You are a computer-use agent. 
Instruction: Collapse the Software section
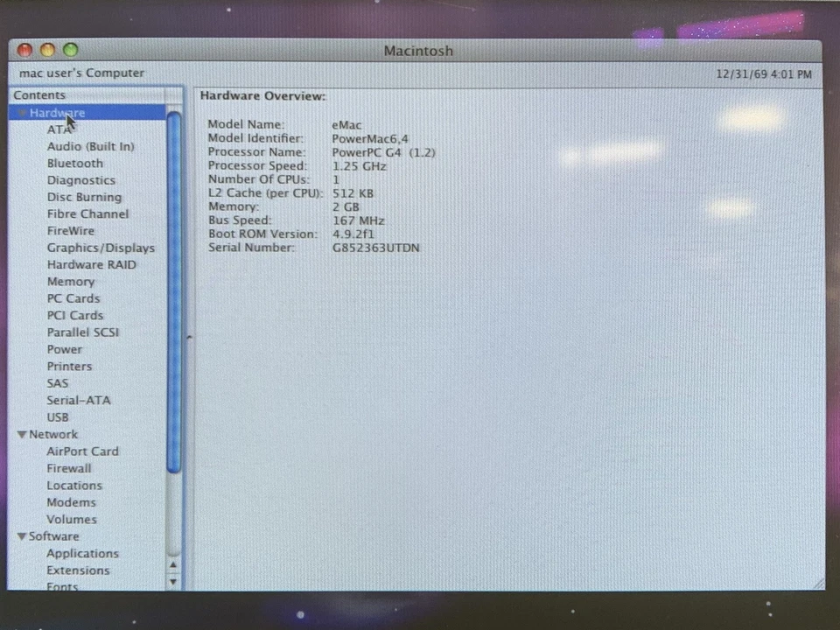[x=21, y=535]
